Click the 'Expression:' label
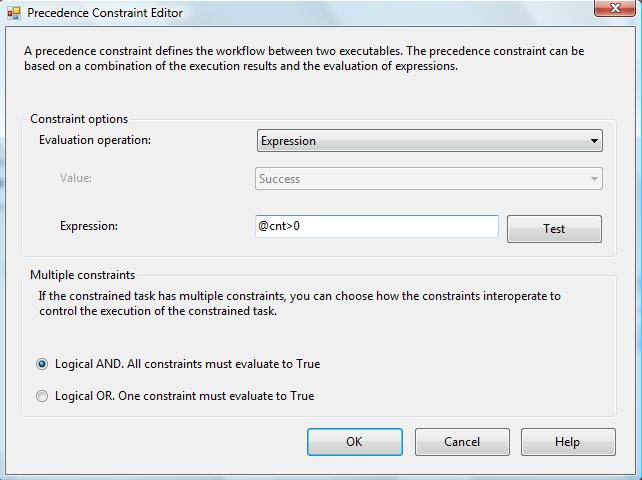This screenshot has height=480, width=642. tap(89, 226)
